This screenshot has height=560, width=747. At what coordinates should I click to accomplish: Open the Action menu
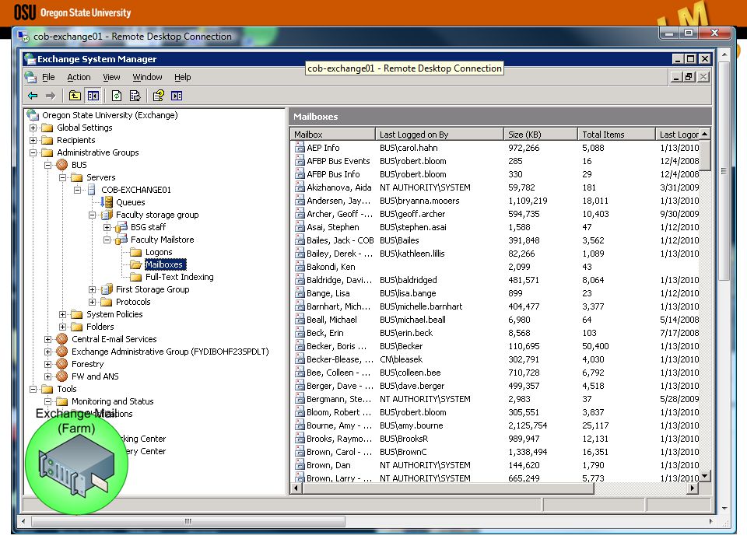(x=79, y=77)
